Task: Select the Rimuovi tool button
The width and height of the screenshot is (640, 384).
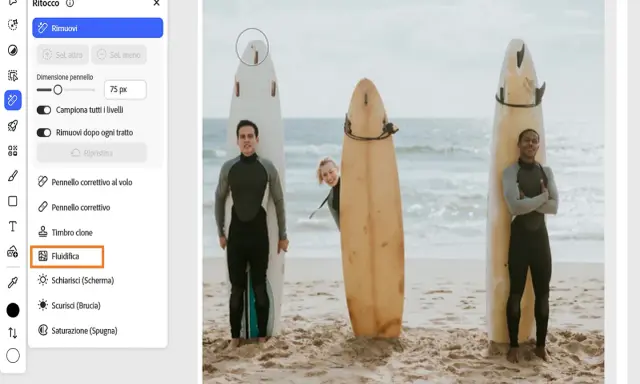Action: pyautogui.click(x=98, y=28)
